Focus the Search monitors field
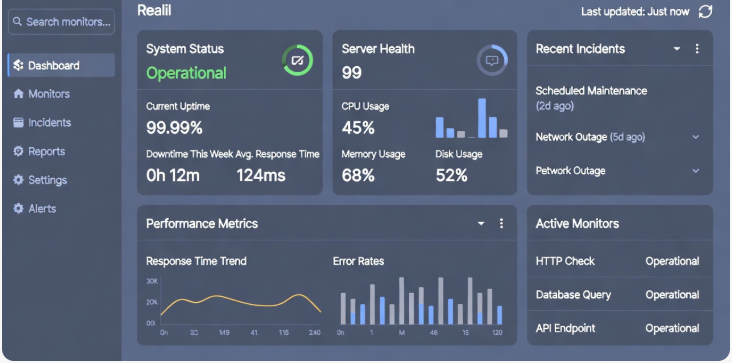Screen dimensions: 732x363 [61, 21]
